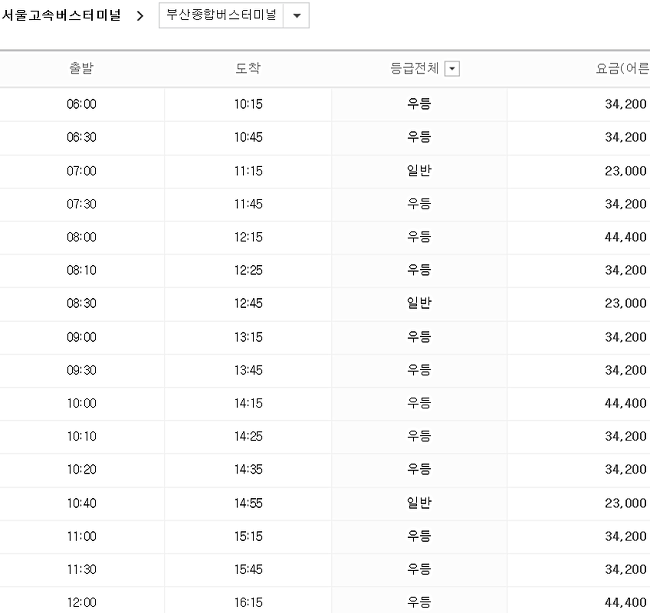Click the 23,000 fare in the 07:00 row
Image resolution: width=650 pixels, height=613 pixels.
[x=626, y=171]
